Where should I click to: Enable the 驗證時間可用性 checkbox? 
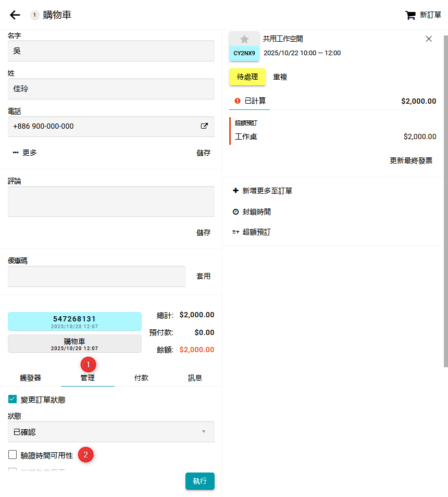pyautogui.click(x=13, y=455)
